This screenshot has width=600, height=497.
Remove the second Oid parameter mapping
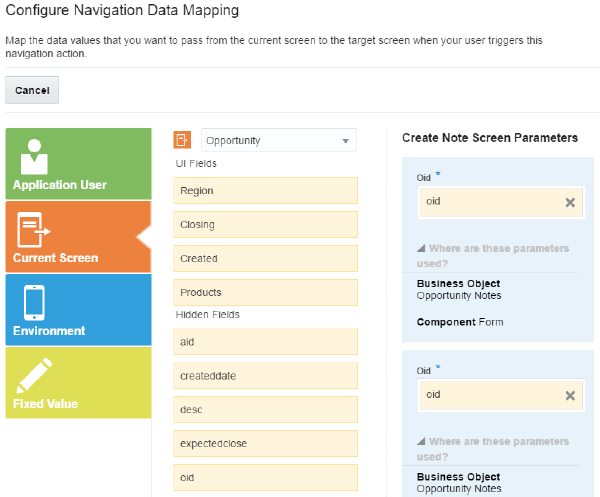point(570,395)
